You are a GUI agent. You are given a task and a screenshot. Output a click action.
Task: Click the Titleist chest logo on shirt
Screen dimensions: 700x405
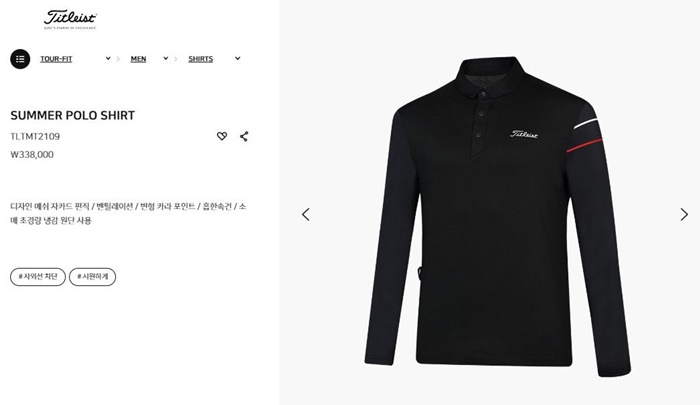click(524, 134)
